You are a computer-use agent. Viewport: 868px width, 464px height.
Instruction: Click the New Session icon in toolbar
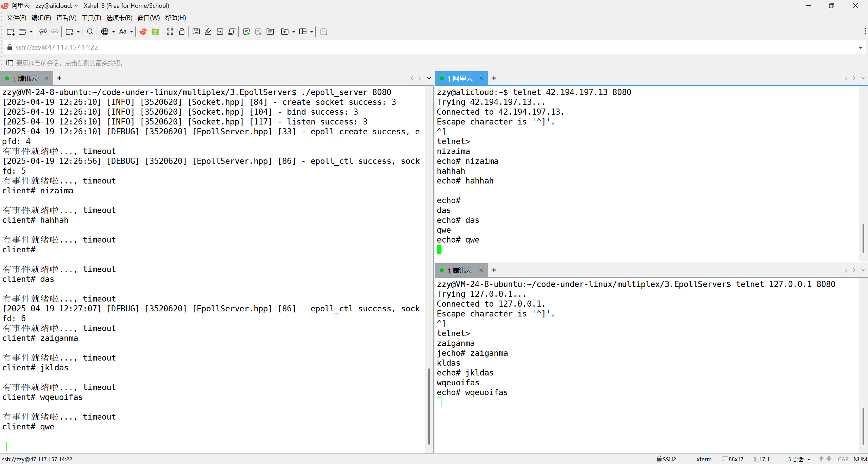point(10,32)
